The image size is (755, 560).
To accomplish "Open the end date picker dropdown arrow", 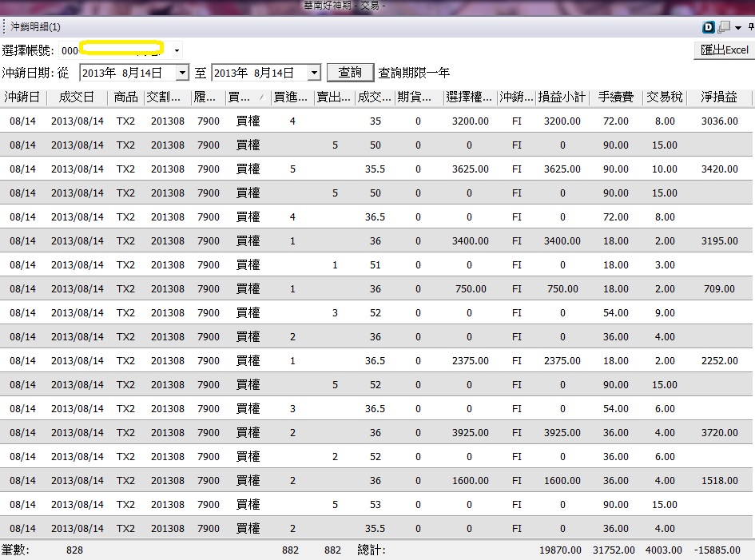I will point(314,73).
